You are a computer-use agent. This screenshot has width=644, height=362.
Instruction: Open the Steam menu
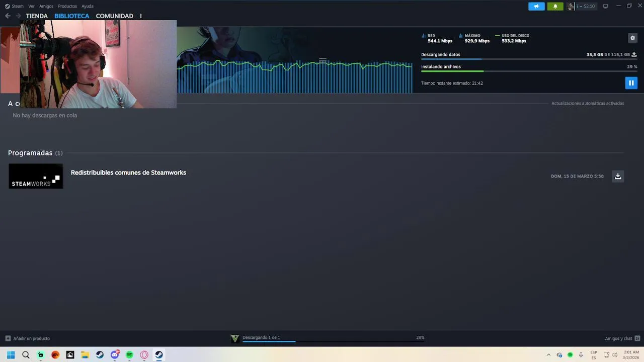point(18,6)
